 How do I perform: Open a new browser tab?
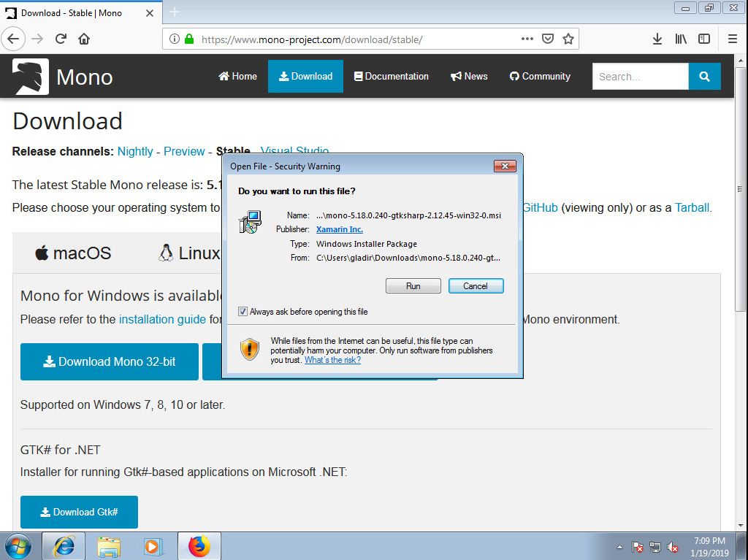click(x=175, y=12)
